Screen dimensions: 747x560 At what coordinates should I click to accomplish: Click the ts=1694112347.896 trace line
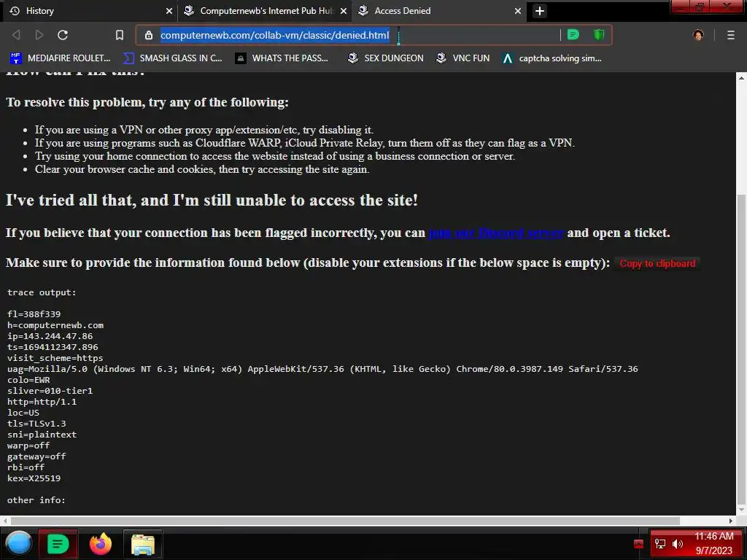tap(53, 347)
